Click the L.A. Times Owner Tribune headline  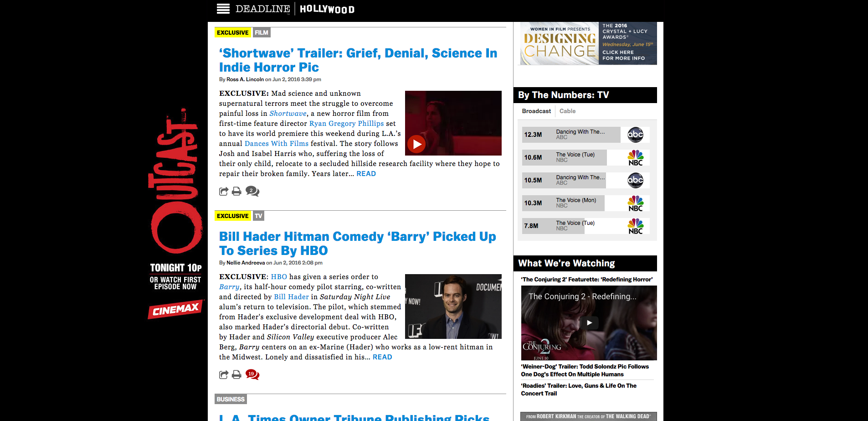pyautogui.click(x=354, y=417)
